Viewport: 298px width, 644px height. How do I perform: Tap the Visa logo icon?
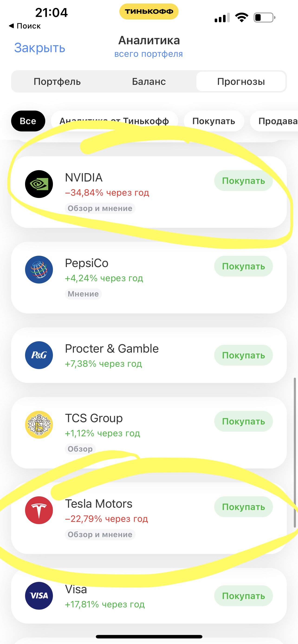[x=39, y=596]
